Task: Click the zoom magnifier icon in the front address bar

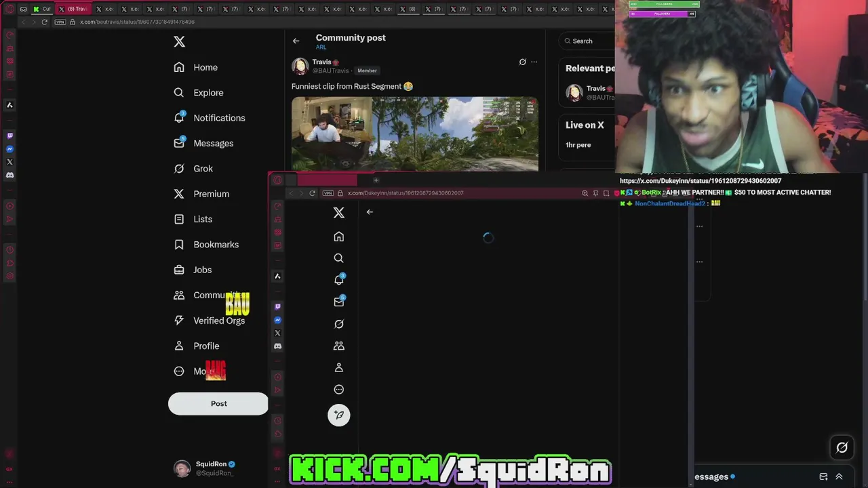Action: [x=585, y=193]
